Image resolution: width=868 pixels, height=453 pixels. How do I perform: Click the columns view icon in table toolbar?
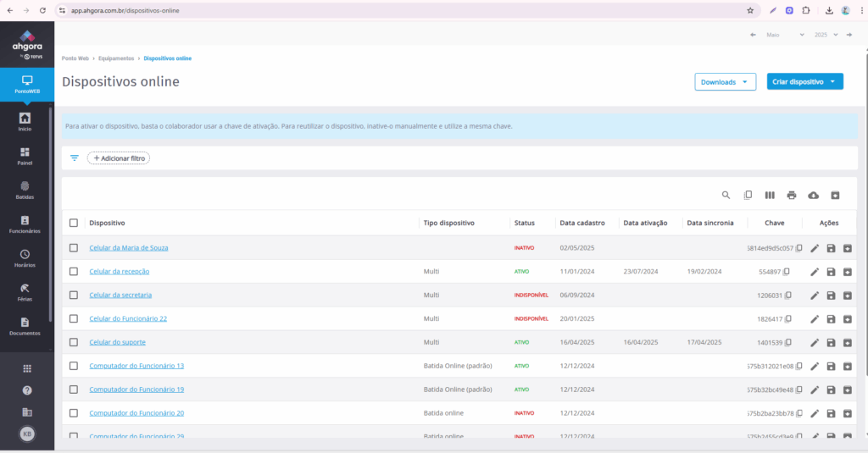click(770, 195)
